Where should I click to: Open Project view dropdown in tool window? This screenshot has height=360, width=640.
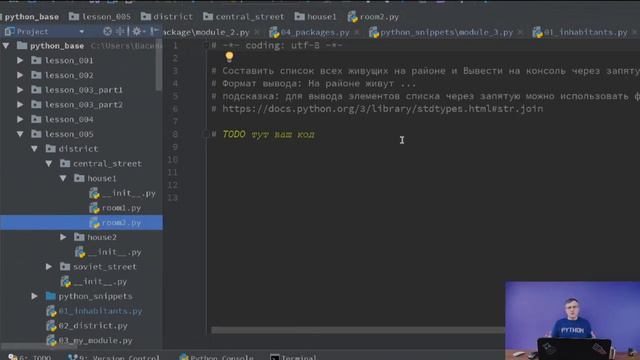[x=82, y=31]
